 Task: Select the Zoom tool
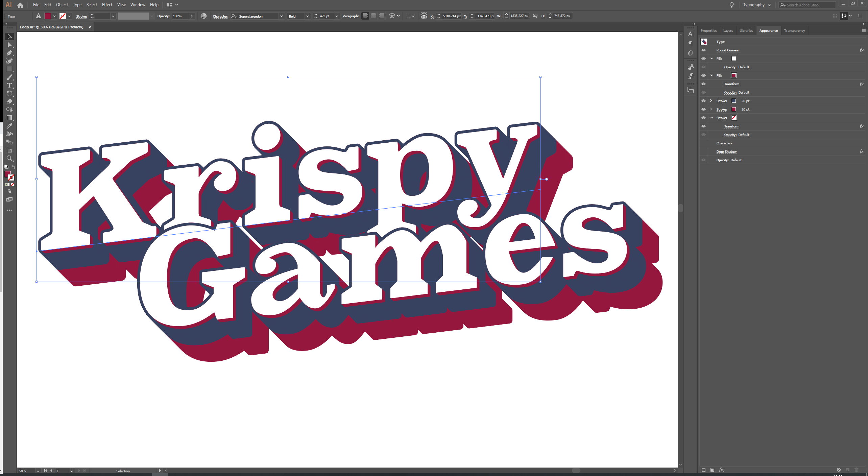point(9,158)
